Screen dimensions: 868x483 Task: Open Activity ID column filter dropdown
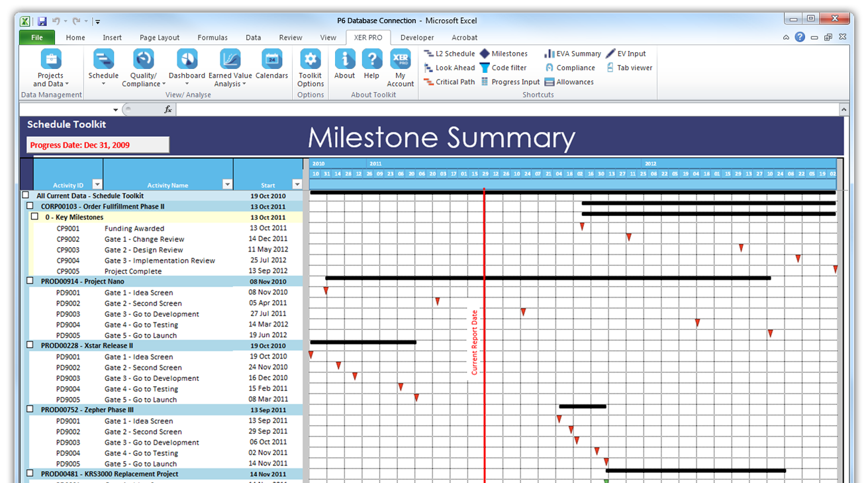tap(97, 185)
